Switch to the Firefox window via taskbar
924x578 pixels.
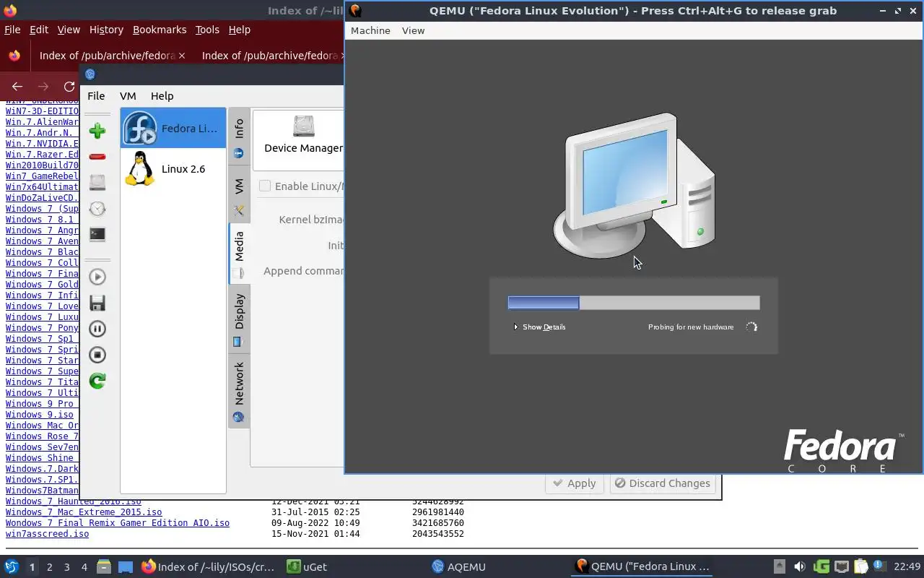[x=208, y=567]
